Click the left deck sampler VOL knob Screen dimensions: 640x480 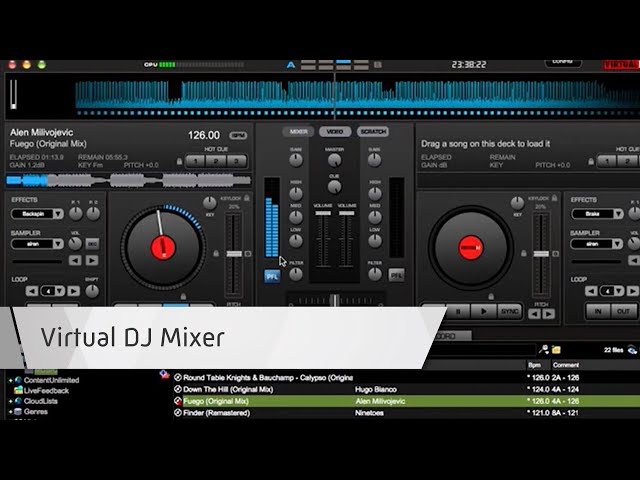click(75, 244)
